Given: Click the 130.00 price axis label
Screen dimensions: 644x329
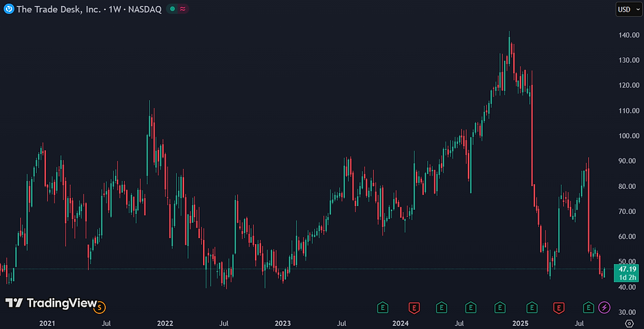Looking at the screenshot, I should 630,61.
